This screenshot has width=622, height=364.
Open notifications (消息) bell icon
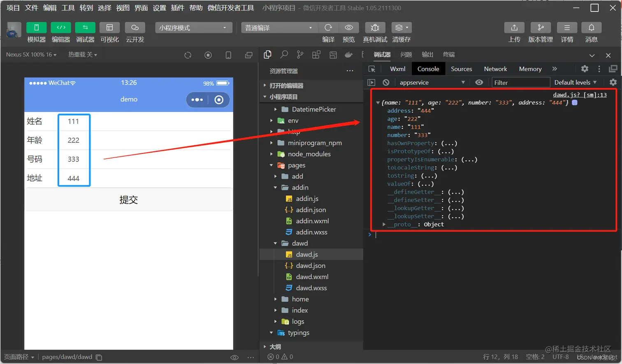pyautogui.click(x=592, y=28)
